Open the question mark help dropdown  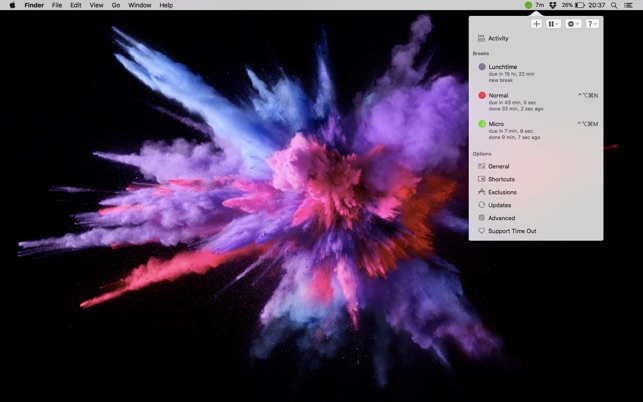click(592, 23)
